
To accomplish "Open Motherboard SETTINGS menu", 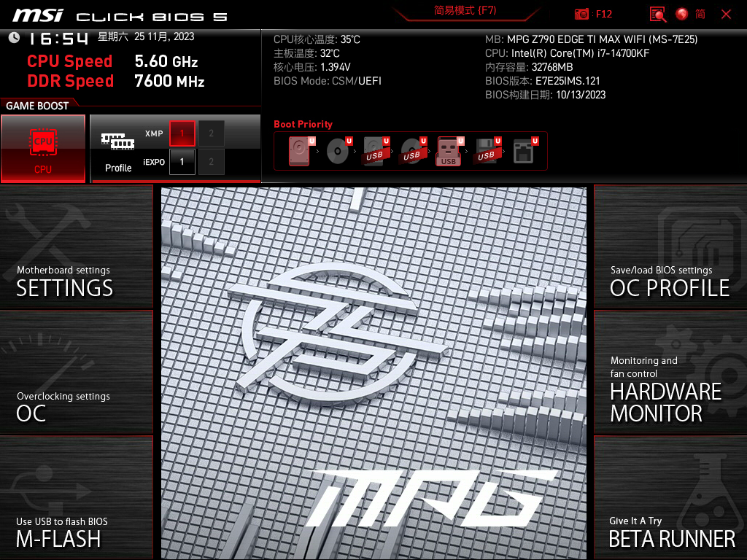I will click(76, 246).
